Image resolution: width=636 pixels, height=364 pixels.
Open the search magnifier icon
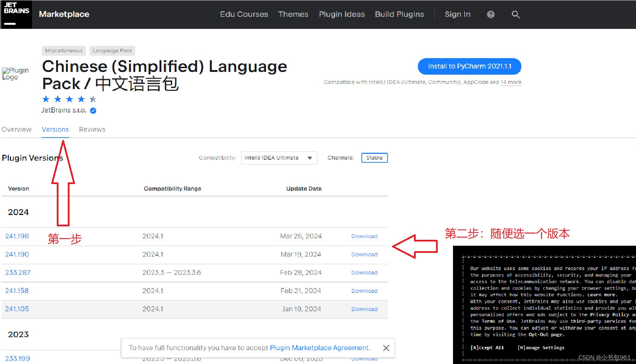516,14
